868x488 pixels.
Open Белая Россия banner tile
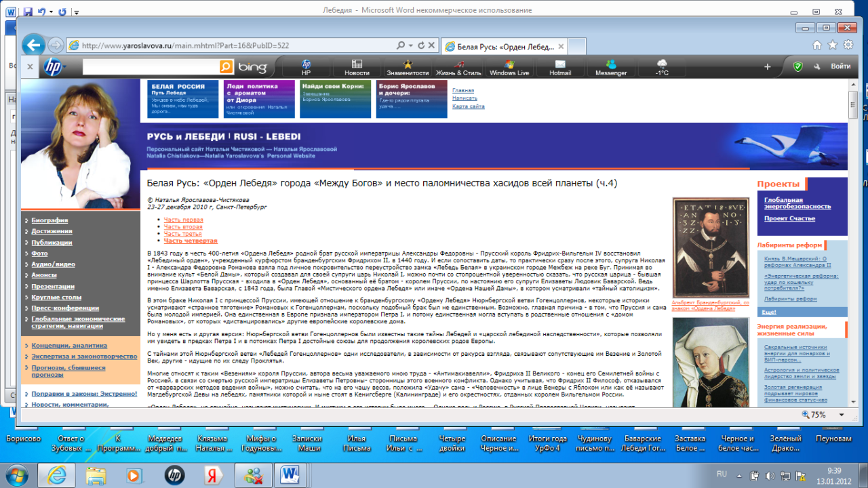182,99
